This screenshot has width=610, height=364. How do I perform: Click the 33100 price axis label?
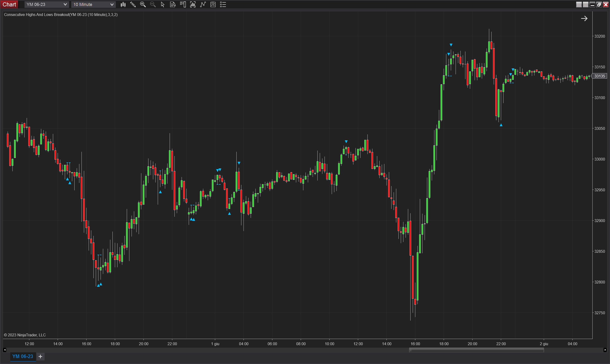(600, 98)
